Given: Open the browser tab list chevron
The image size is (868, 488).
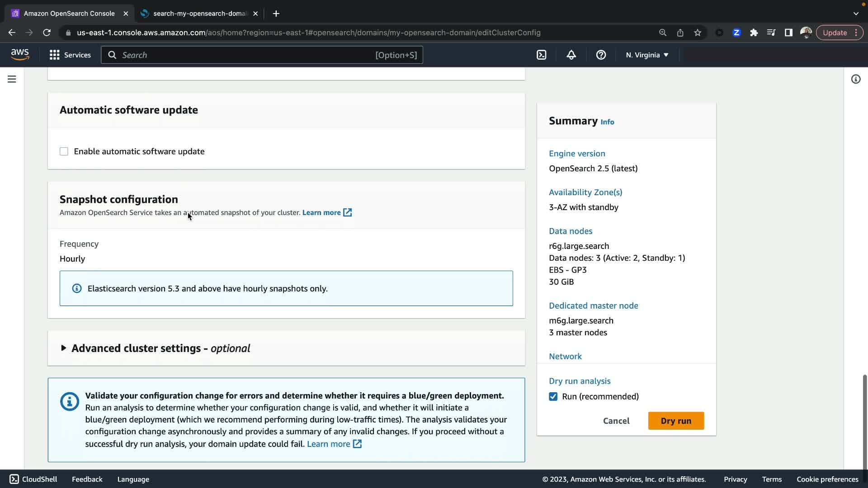Looking at the screenshot, I should coord(855,14).
